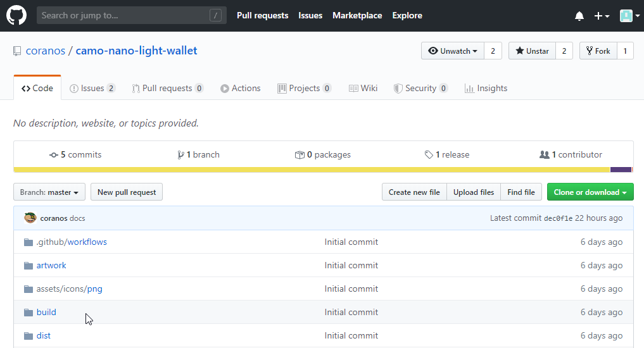Open watchers count 2 next to Unwatch
This screenshot has height=348, width=644.
point(493,51)
